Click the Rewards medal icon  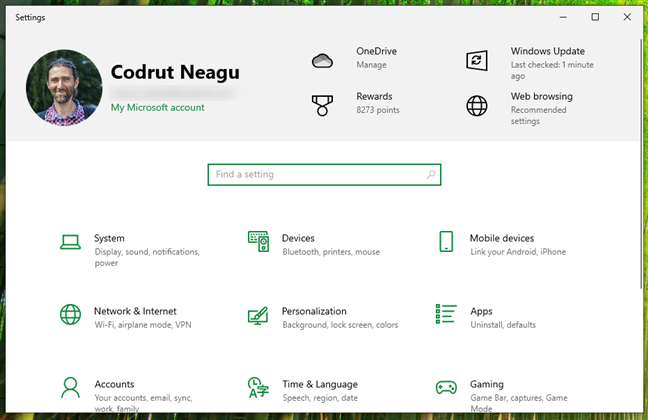coord(322,105)
